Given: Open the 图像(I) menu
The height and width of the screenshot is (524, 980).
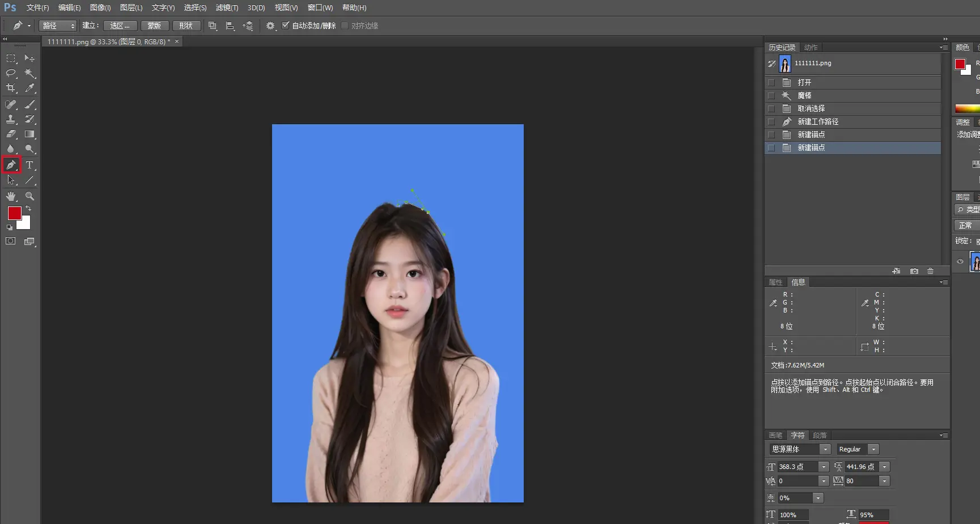Looking at the screenshot, I should point(100,8).
